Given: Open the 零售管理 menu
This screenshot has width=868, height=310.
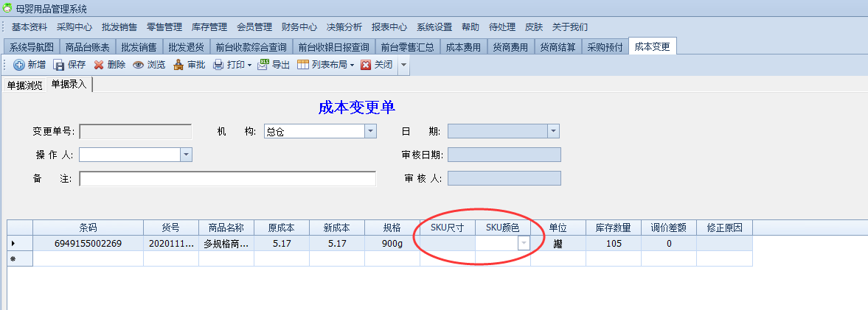Looking at the screenshot, I should tap(164, 27).
